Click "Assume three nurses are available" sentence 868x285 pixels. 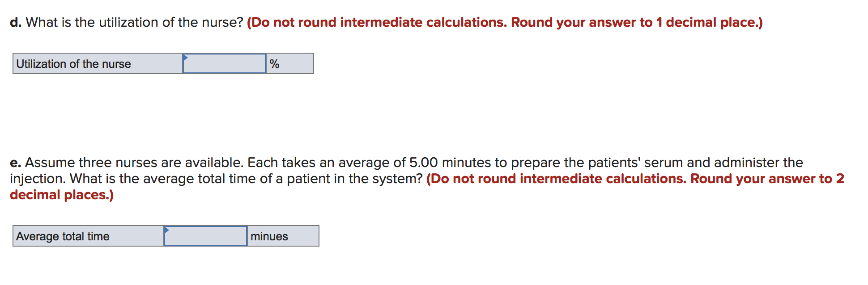(134, 163)
